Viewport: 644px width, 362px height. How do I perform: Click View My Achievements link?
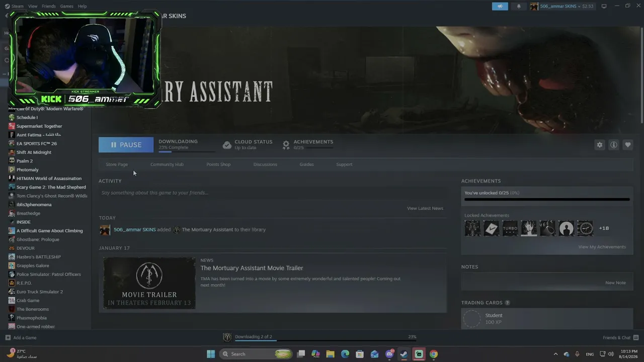(x=602, y=247)
